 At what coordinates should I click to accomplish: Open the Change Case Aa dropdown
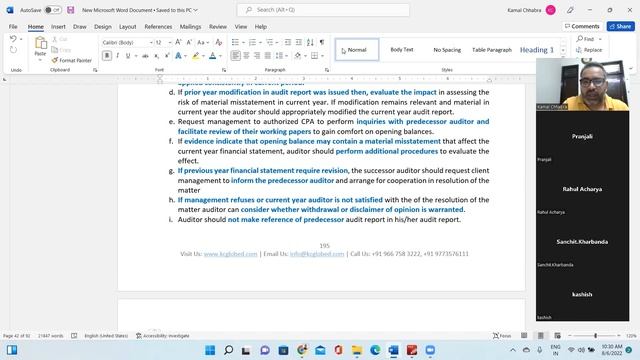(x=203, y=42)
